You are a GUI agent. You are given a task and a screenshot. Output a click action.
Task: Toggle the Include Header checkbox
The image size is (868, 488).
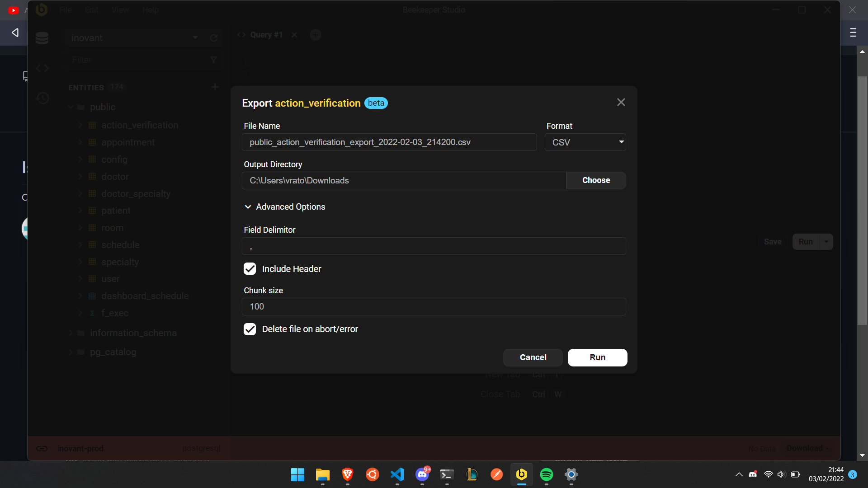click(x=250, y=269)
